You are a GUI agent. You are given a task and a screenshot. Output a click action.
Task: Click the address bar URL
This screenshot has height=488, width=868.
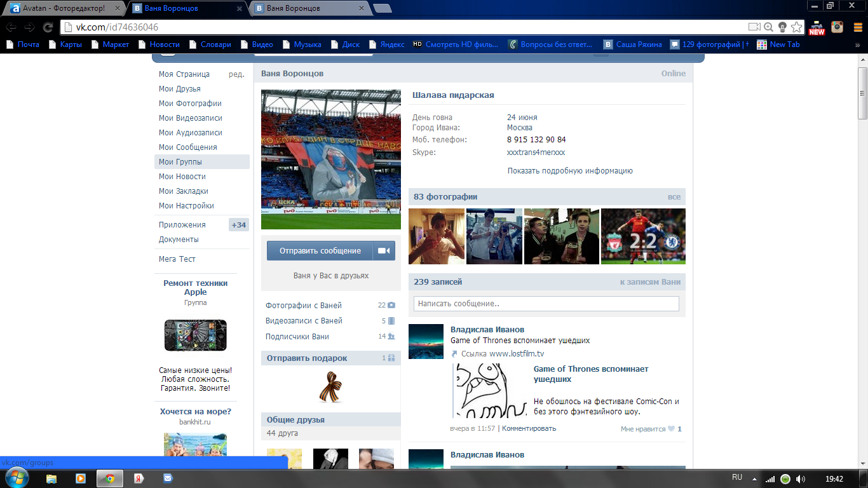tap(118, 27)
